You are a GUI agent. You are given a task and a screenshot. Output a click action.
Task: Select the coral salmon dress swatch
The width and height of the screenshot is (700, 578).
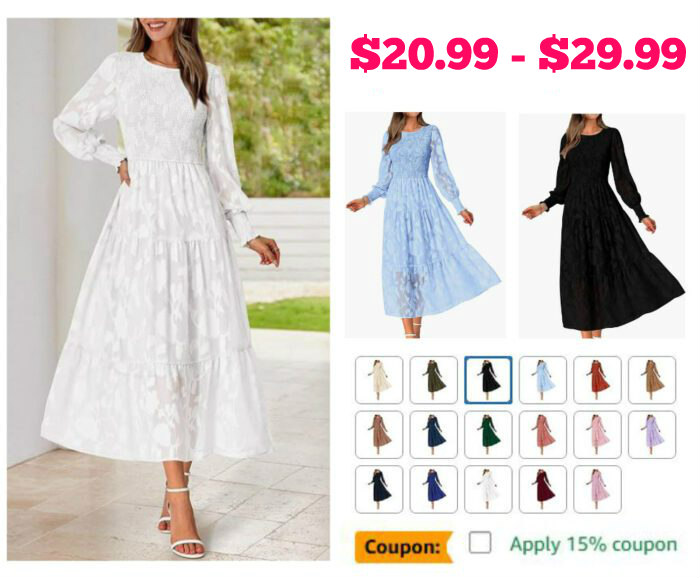tap(543, 435)
